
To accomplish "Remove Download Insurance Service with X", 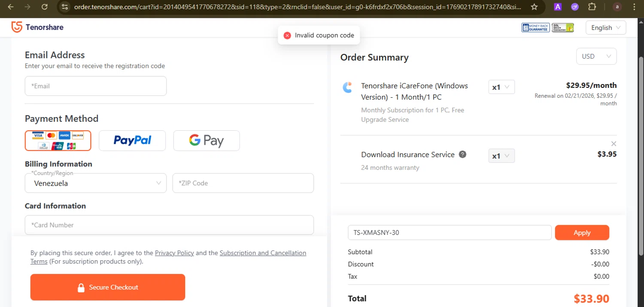I will coord(614,144).
